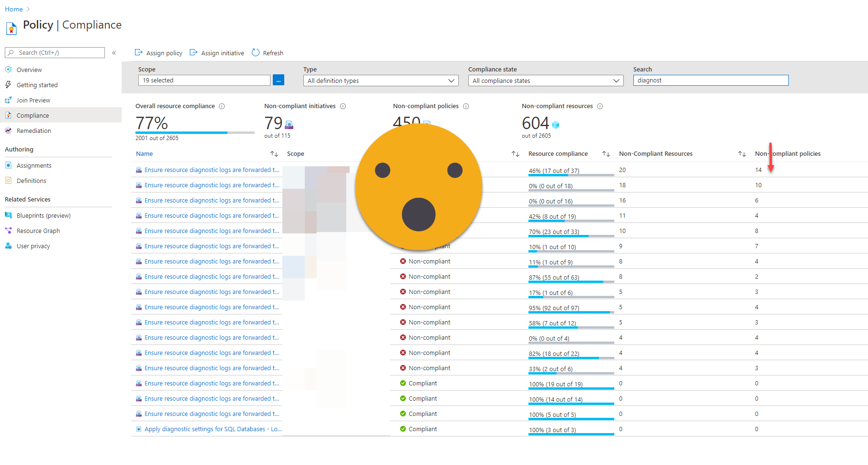Image resolution: width=868 pixels, height=465 pixels.
Task: Click the Refresh icon in the toolbar
Action: pyautogui.click(x=256, y=52)
